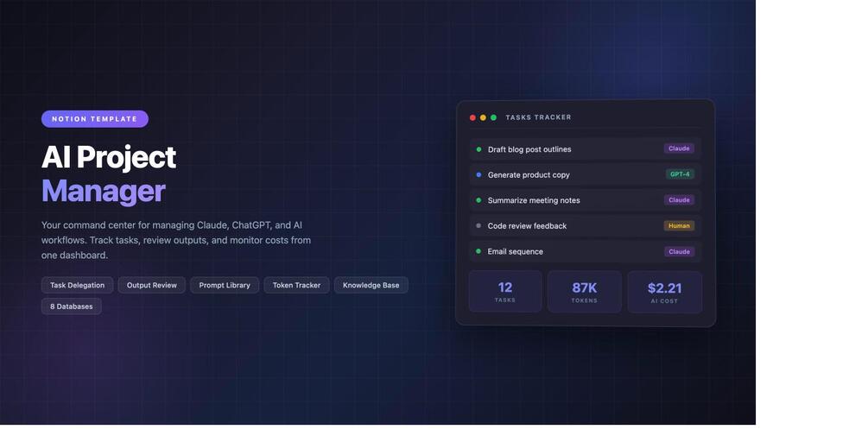Click the command center description paragraph
This screenshot has width=868, height=442.
(176, 240)
